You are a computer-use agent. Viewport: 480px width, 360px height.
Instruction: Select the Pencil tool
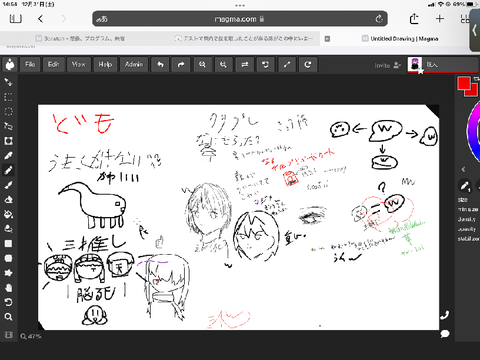[x=8, y=170]
